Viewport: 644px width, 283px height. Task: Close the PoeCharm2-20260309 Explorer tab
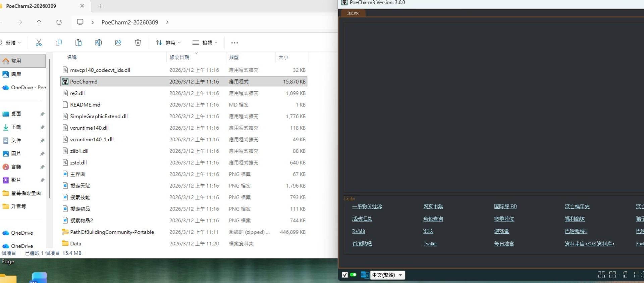point(82,6)
